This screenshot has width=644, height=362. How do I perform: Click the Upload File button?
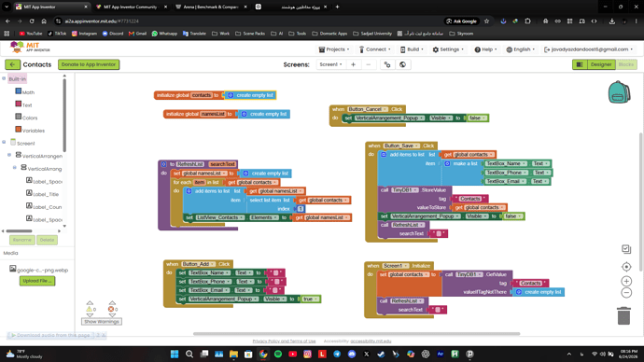tap(37, 281)
